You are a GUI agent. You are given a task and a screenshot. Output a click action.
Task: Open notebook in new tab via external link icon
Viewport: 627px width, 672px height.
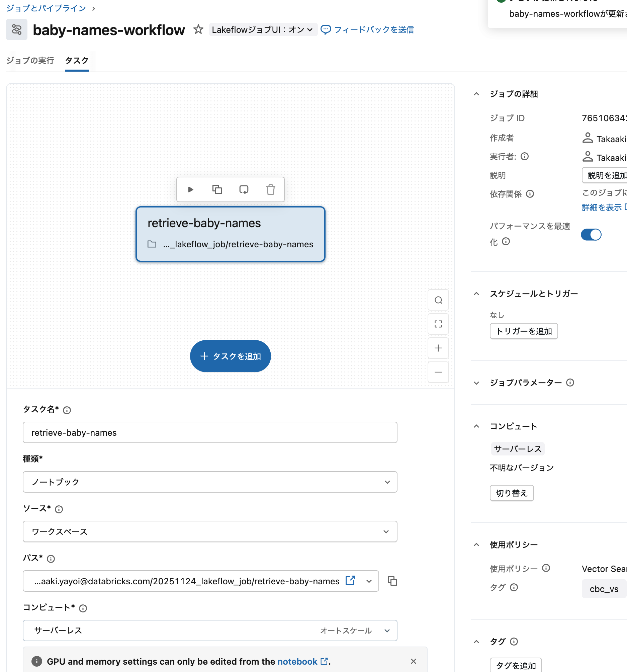point(350,581)
